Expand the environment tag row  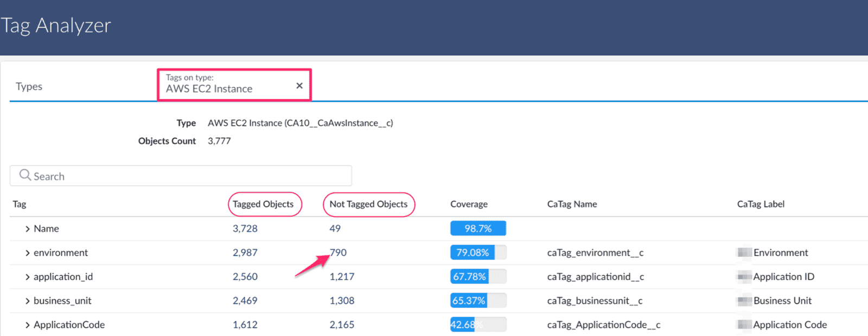pyautogui.click(x=27, y=253)
